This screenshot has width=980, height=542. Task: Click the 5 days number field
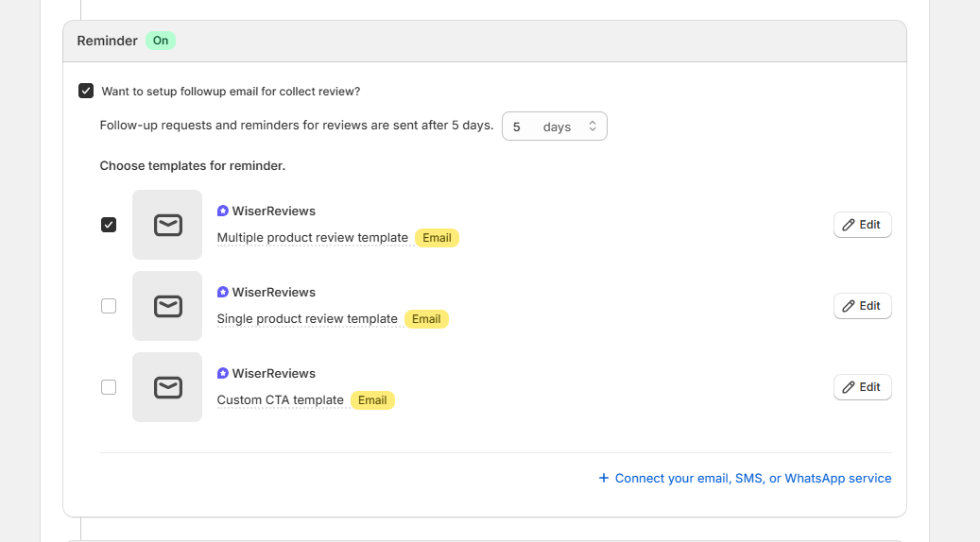tap(523, 127)
